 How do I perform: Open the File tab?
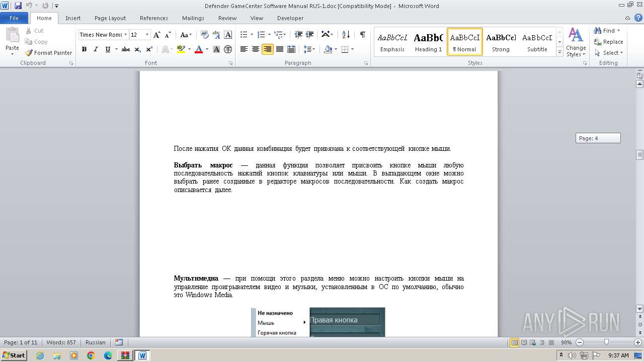[14, 18]
